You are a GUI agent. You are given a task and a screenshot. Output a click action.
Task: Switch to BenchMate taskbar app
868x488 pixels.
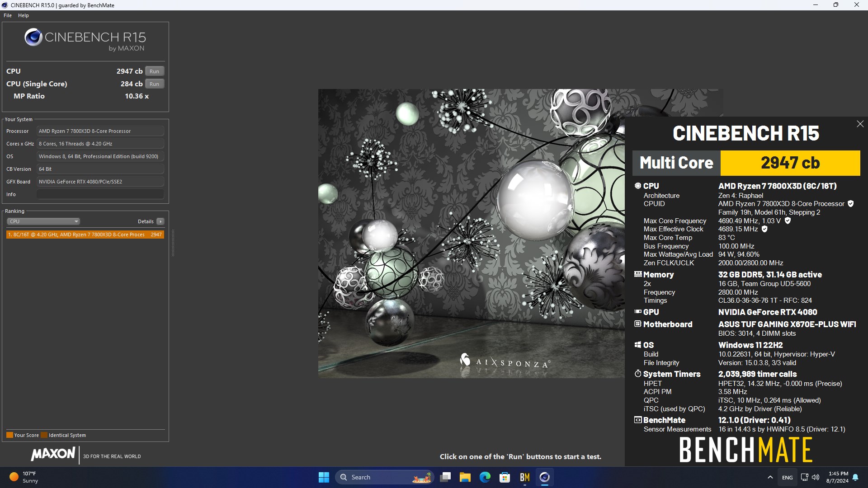pyautogui.click(x=525, y=477)
